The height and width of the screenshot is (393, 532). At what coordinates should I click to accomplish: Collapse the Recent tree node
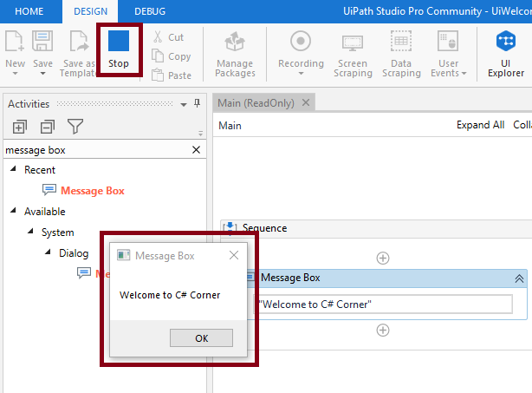pos(13,169)
